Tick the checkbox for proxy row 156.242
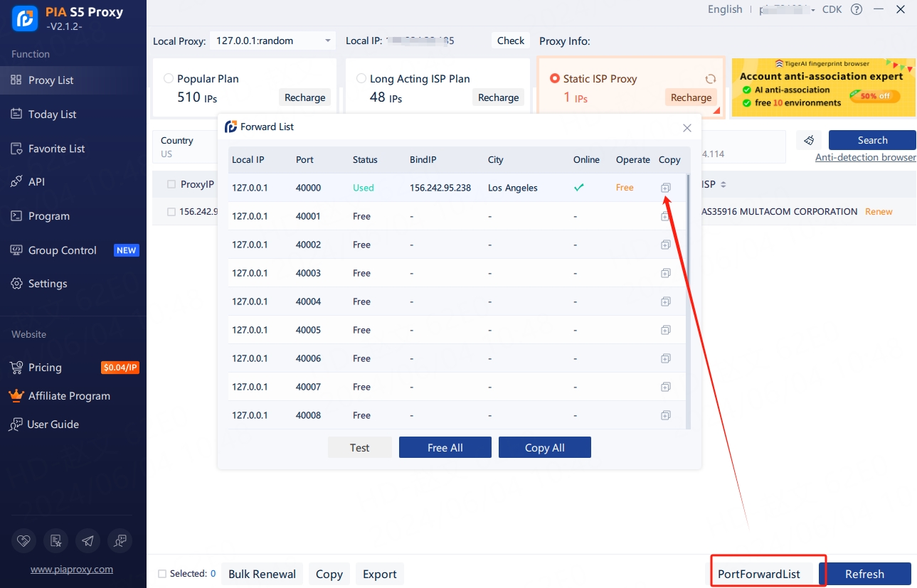This screenshot has width=917, height=588. (171, 211)
